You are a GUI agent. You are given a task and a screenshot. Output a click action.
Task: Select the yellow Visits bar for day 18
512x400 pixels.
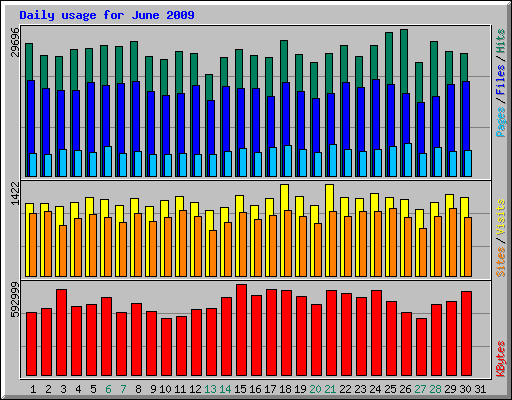coord(284,197)
